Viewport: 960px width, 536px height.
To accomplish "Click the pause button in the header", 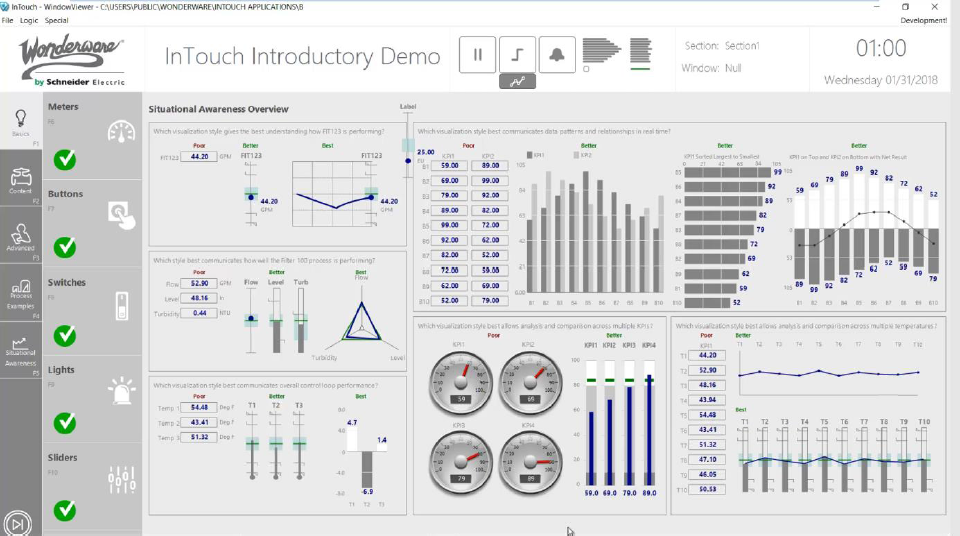I will pos(477,55).
